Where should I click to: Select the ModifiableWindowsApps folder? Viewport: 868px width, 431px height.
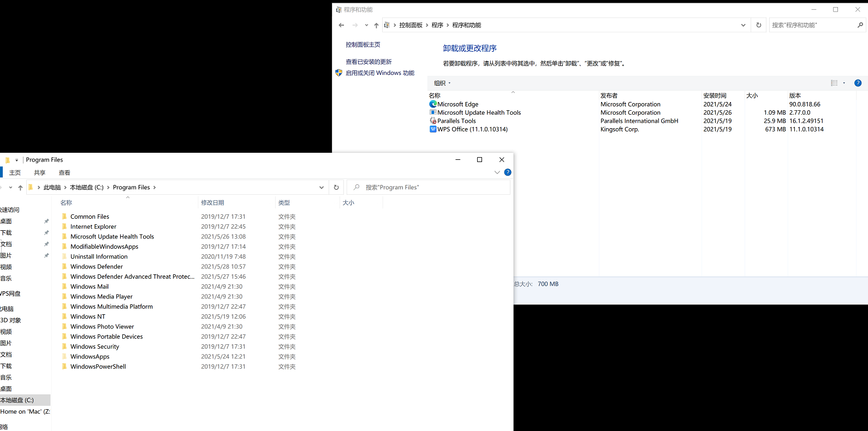(x=104, y=247)
